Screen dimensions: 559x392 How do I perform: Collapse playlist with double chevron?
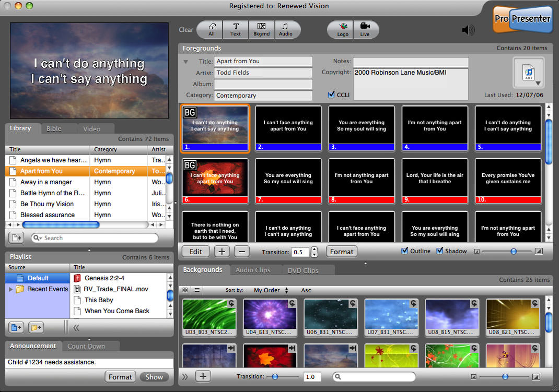click(76, 328)
